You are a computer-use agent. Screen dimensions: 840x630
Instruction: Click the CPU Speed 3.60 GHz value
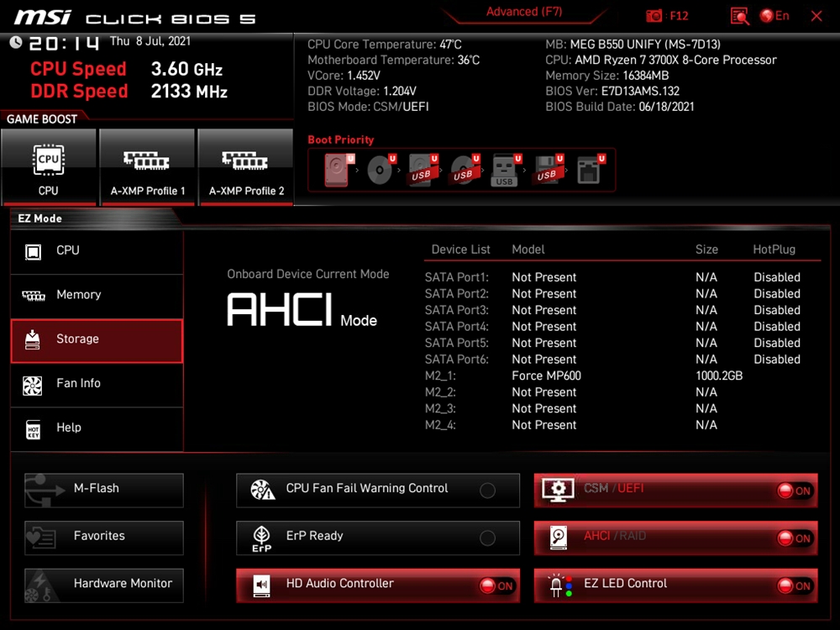pos(187,69)
